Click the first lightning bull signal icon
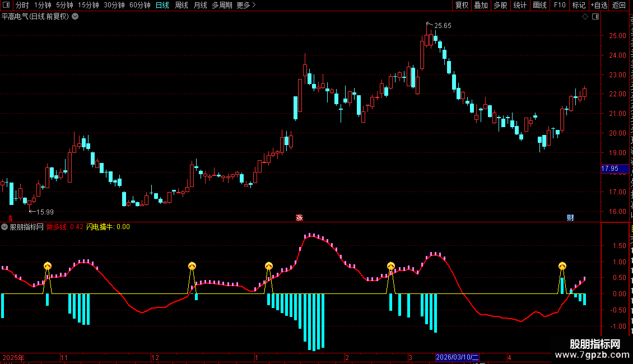The image size is (633, 364). 48,265
